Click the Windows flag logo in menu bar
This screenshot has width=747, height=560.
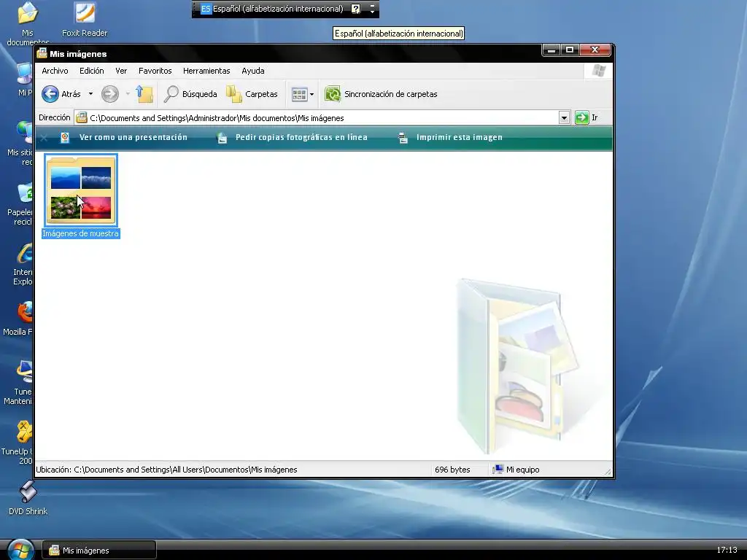pyautogui.click(x=598, y=71)
